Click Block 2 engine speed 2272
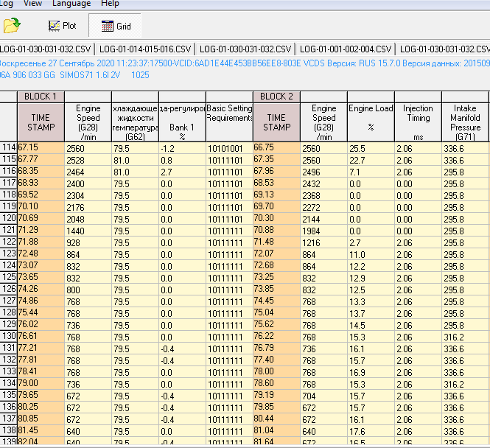Screen dimensions: 490x448 (x=323, y=208)
